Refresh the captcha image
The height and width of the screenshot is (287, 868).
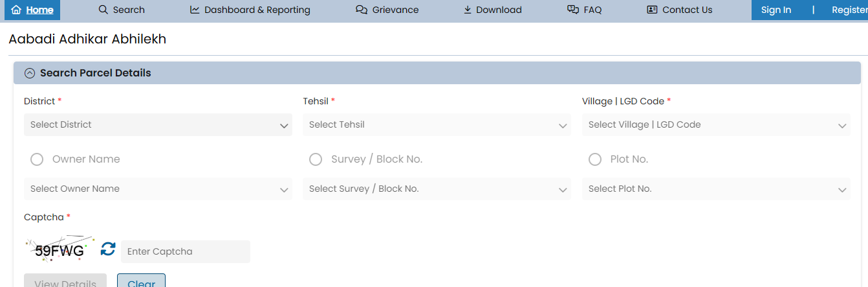click(108, 249)
